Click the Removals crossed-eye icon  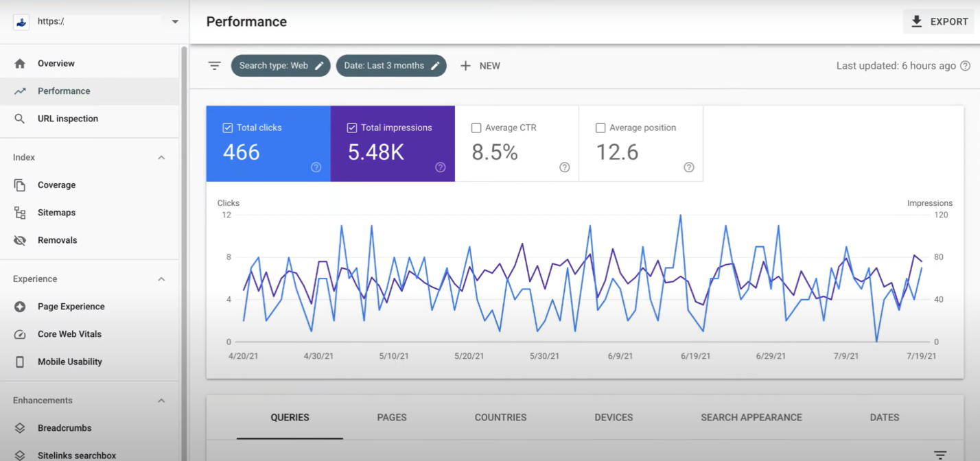(x=20, y=240)
